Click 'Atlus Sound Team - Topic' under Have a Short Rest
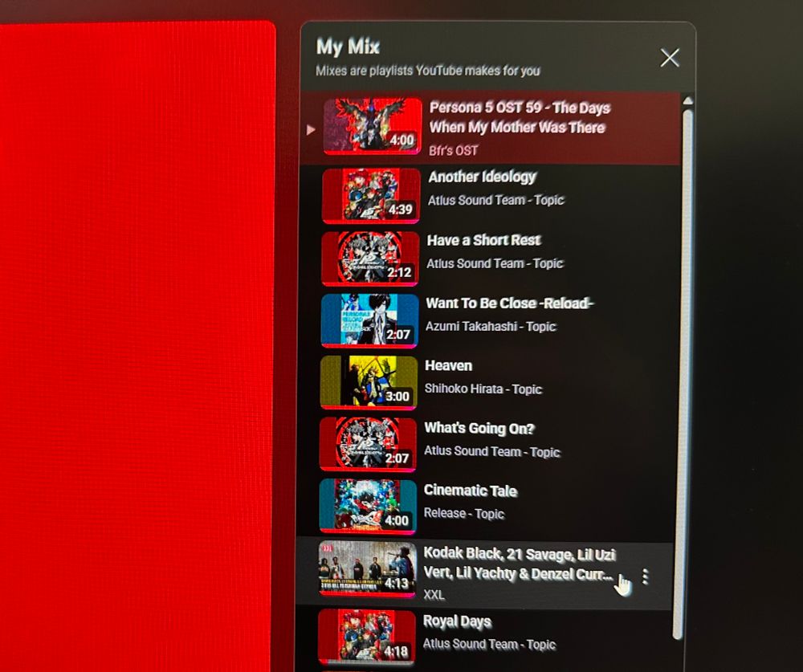This screenshot has width=803, height=672. [x=495, y=264]
